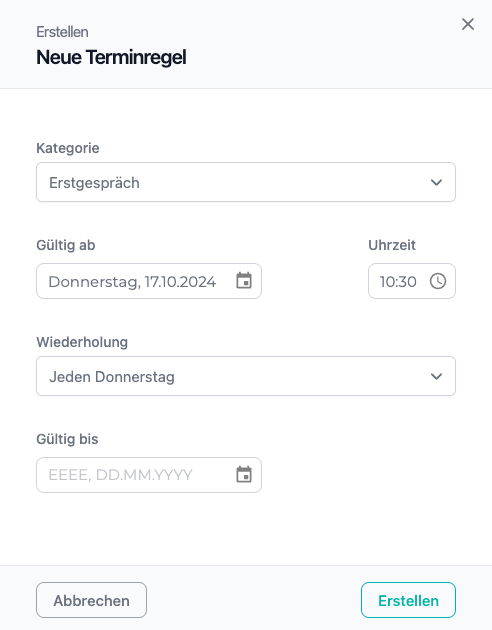Click the small Erstellen subtitle in header

62,32
